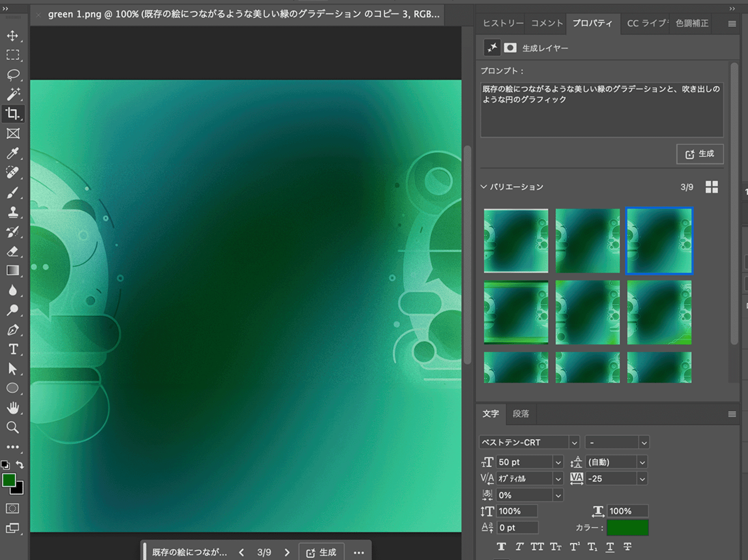
Task: Switch to the 色調補正 tab
Action: coord(692,23)
